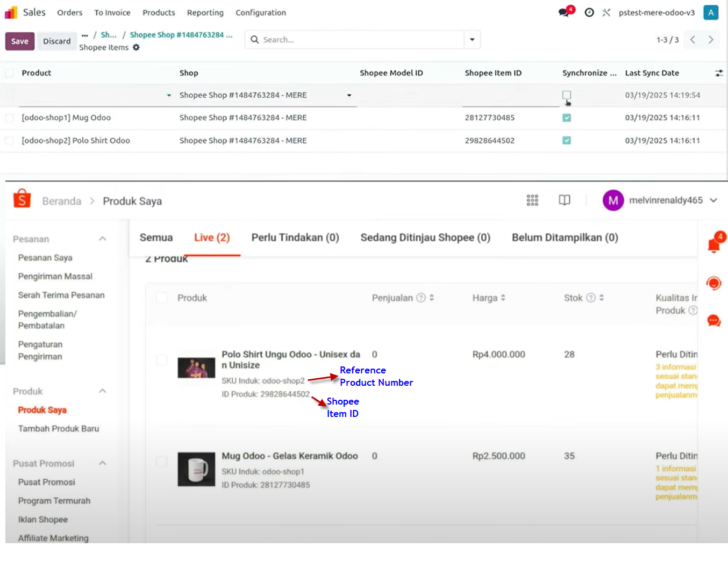Image resolution: width=728 pixels, height=562 pixels.
Task: Go to Beranda breadcrumb link
Action: [62, 201]
